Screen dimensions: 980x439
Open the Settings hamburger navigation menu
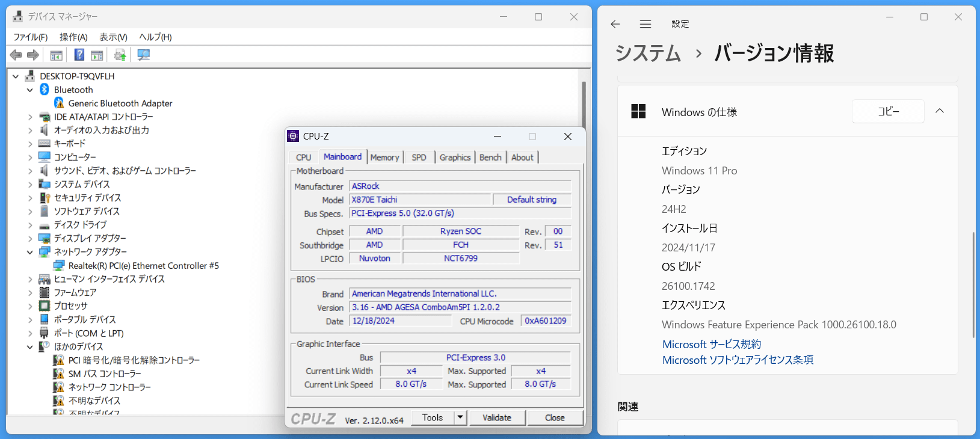point(646,24)
